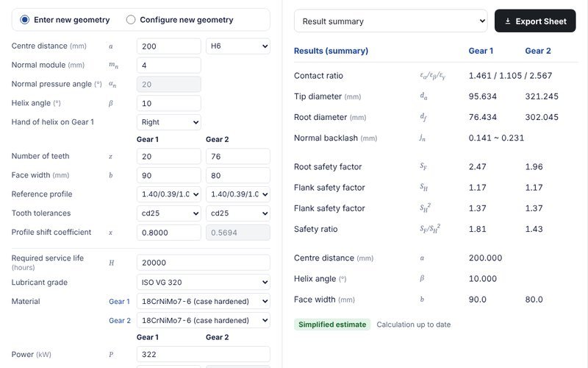Click the Gear 2 tip diameter value 321.245

pos(542,96)
